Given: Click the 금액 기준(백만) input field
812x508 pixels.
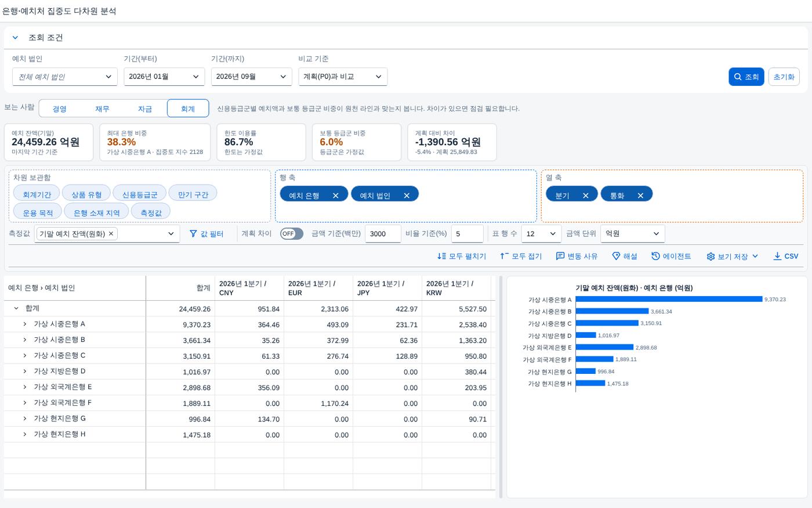Looking at the screenshot, I should 383,233.
